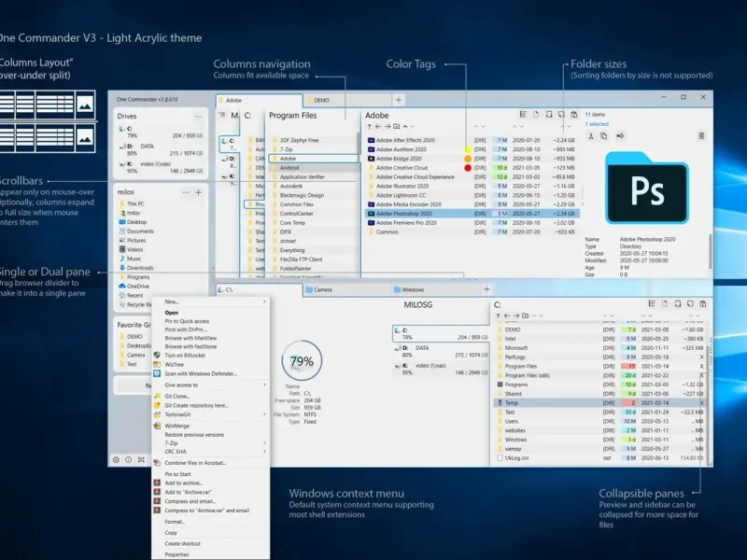747x560 pixels.
Task: Open Android folder in Program Files column
Action: tap(314, 168)
